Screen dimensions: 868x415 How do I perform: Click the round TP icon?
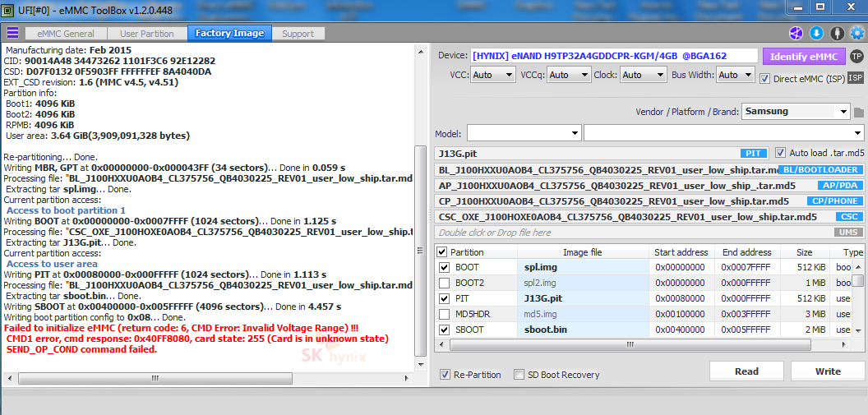pyautogui.click(x=856, y=56)
